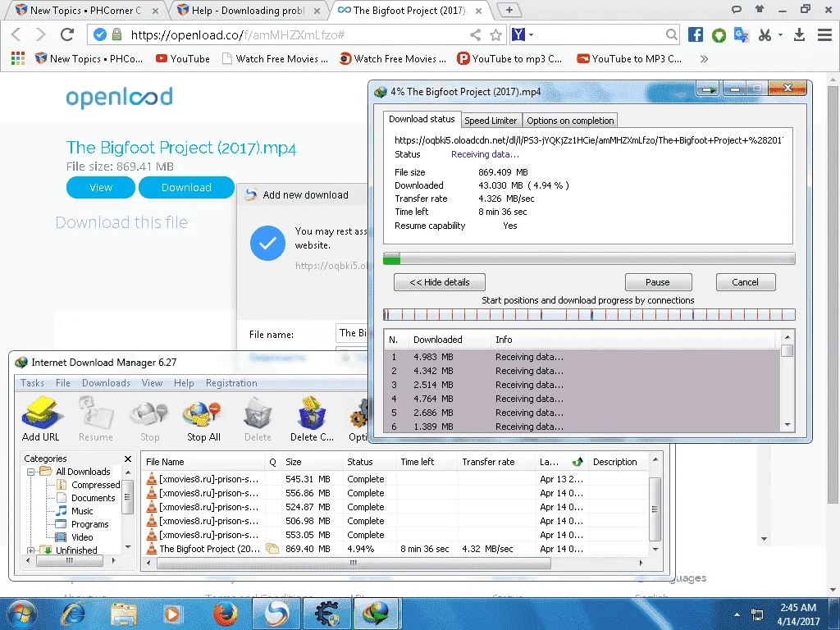Open the Downloads menu in IDM
This screenshot has height=630, width=840.
pos(106,383)
